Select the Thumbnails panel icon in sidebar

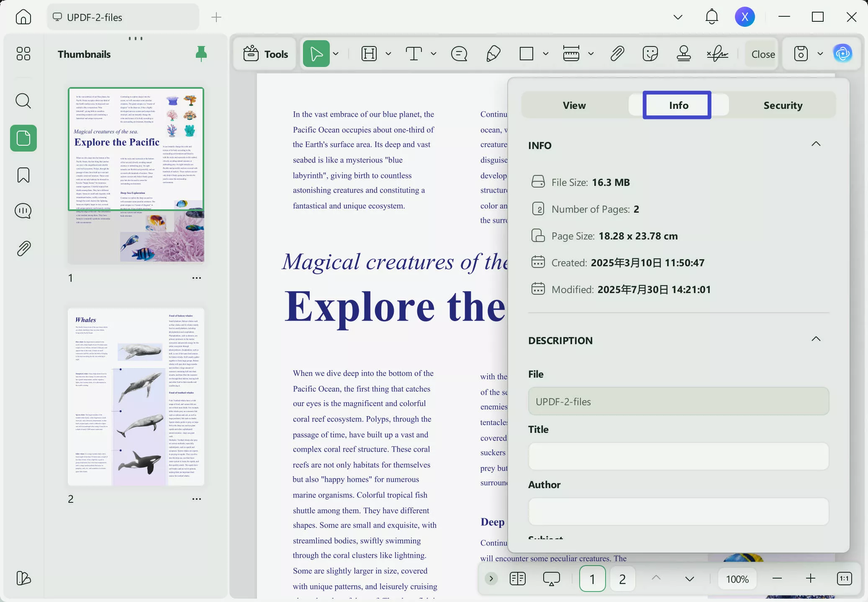pos(23,138)
